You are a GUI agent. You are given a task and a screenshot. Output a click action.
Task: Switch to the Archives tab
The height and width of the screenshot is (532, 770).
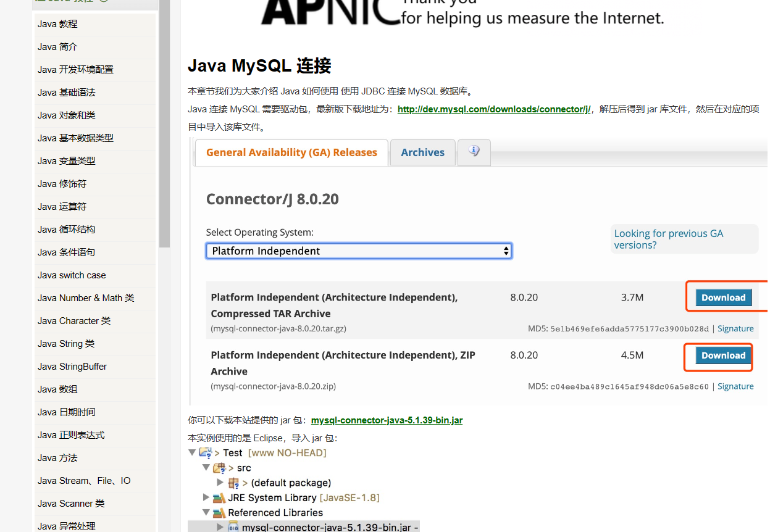[422, 152]
